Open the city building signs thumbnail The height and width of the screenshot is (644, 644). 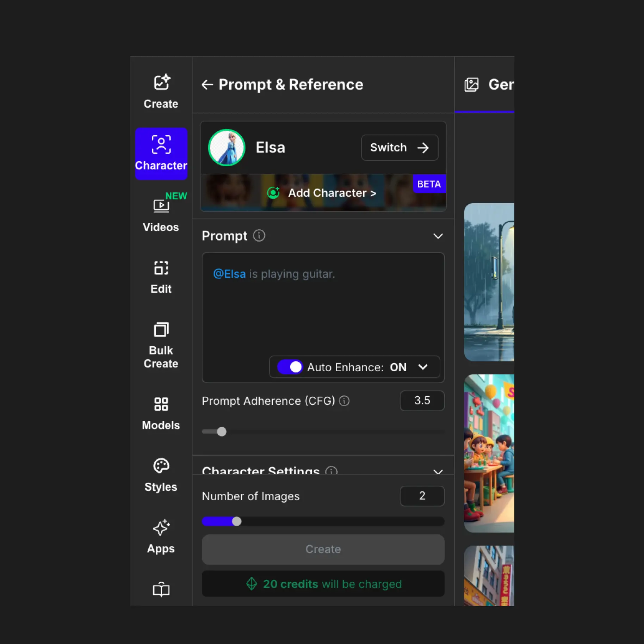[x=489, y=576]
